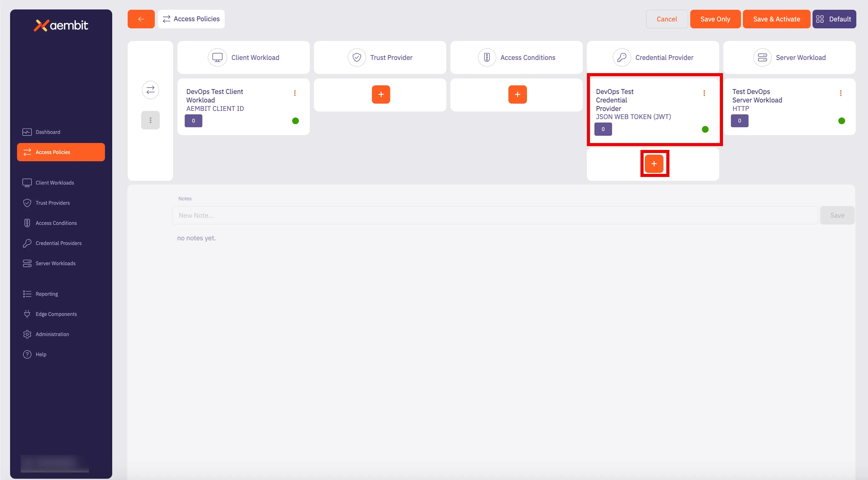Click the Access Conditions column header
Screen dimensions: 868x480
(516, 58)
